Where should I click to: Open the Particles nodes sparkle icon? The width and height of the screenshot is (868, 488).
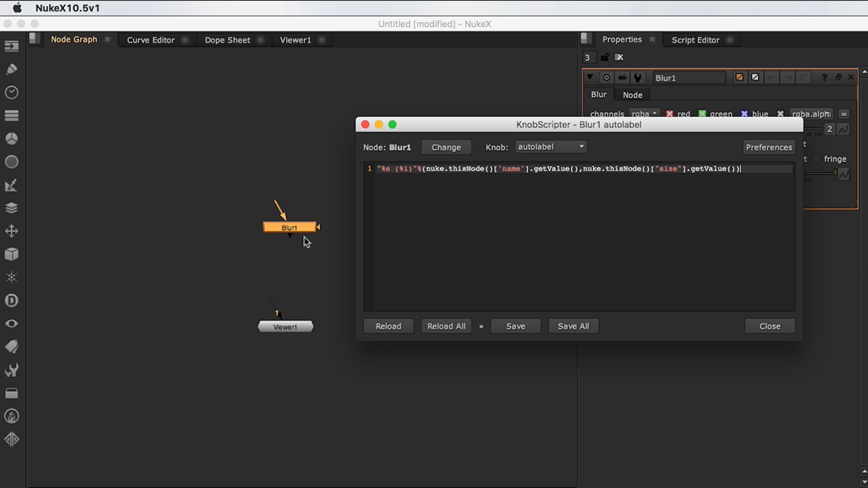coord(12,277)
